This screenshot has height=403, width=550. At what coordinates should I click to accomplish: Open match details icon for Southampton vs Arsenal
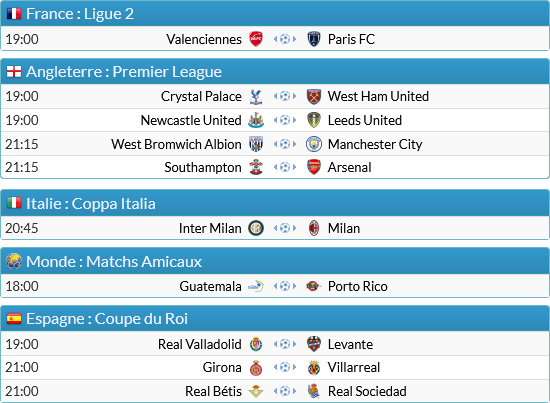[285, 167]
